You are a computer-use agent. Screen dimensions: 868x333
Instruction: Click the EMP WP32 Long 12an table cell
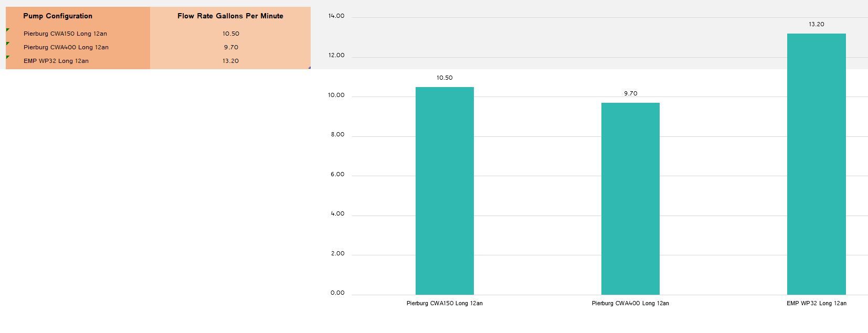pos(78,61)
